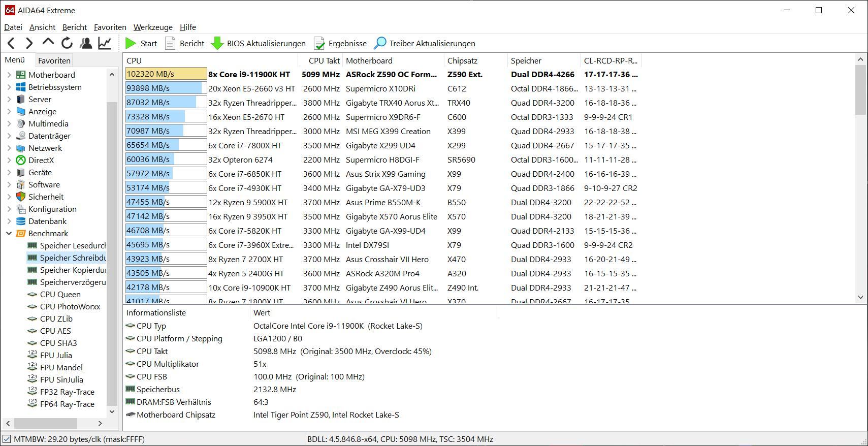Open the CPU ZLib benchmark
The width and height of the screenshot is (868, 446).
click(x=56, y=318)
